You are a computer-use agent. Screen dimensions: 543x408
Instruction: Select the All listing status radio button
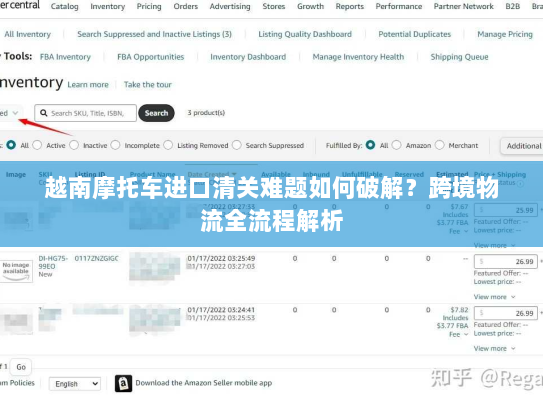point(11,145)
